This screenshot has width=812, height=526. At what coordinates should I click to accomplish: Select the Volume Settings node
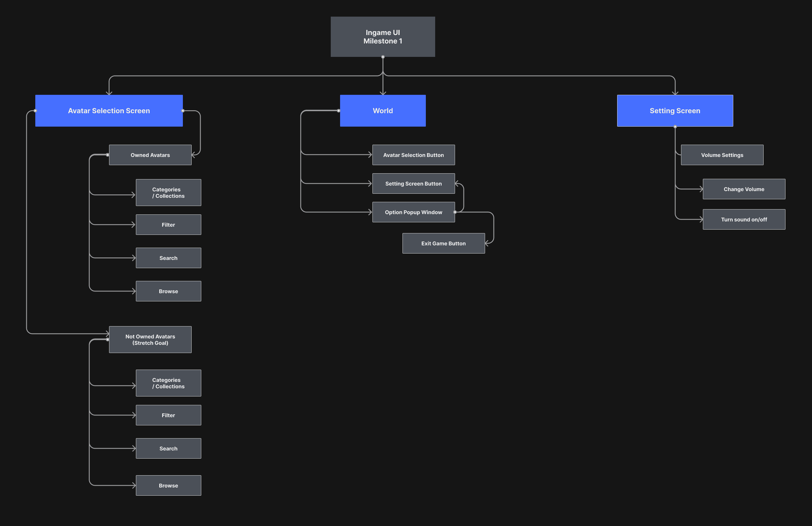coord(722,155)
